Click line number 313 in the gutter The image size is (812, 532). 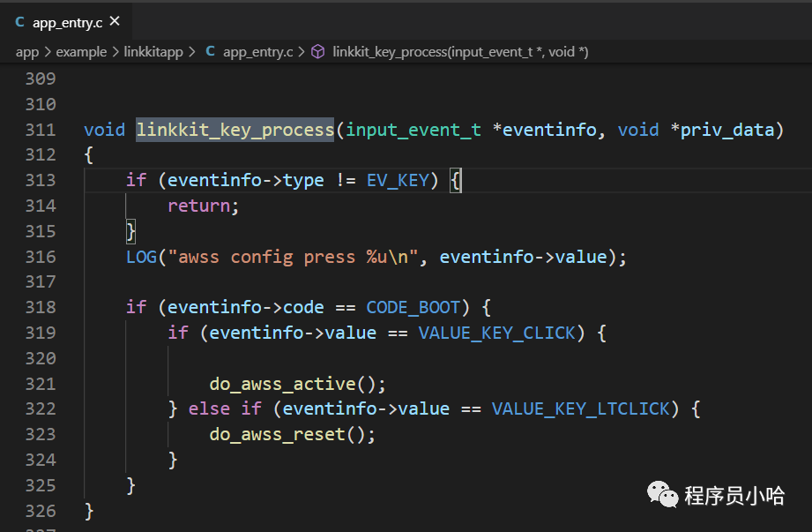(x=41, y=180)
